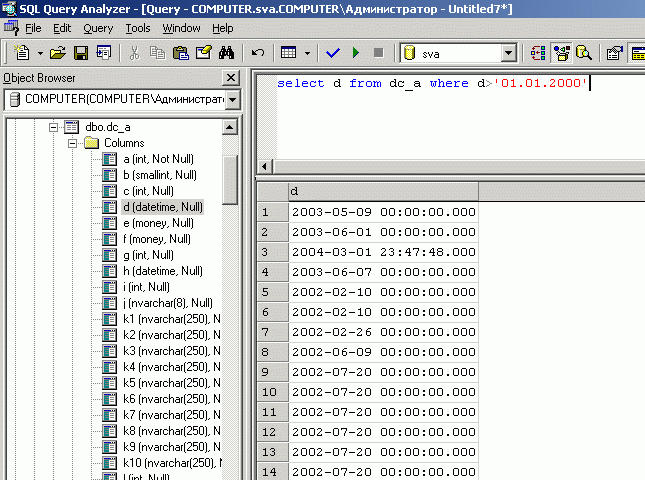The image size is (645, 480).
Task: Open Find with the binoculars icon
Action: click(226, 53)
